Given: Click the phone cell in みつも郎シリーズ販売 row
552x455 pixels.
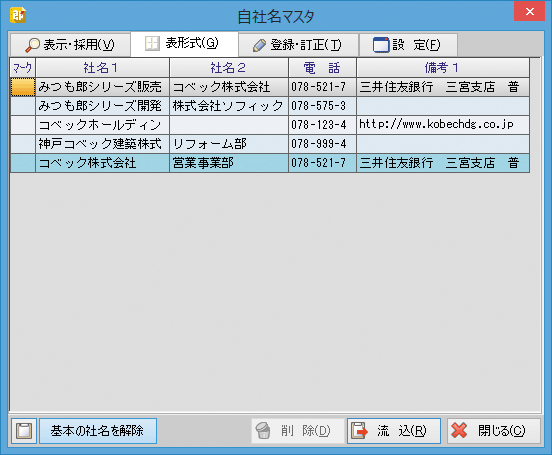Looking at the screenshot, I should (x=322, y=87).
